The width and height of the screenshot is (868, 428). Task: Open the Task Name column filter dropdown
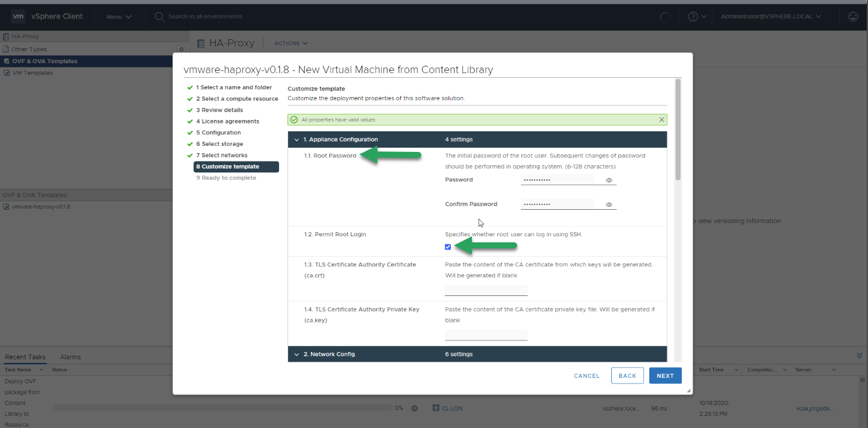[40, 370]
